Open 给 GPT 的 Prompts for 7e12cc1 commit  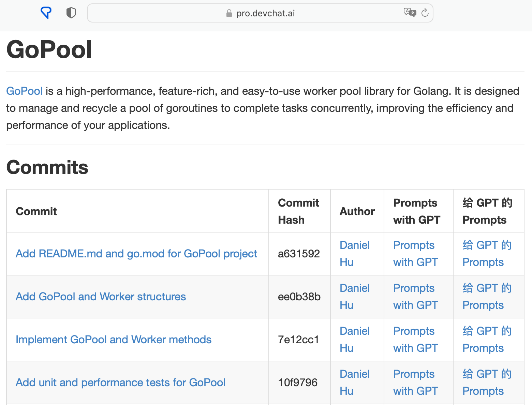click(487, 340)
